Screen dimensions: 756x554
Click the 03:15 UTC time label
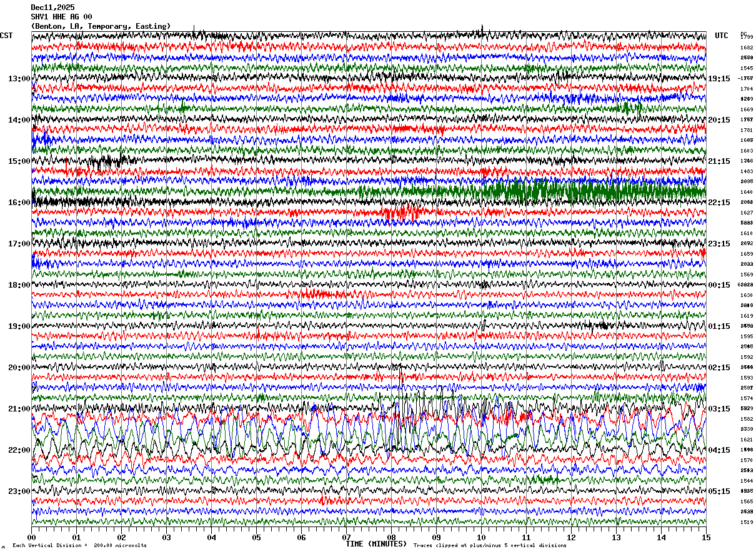coord(719,409)
